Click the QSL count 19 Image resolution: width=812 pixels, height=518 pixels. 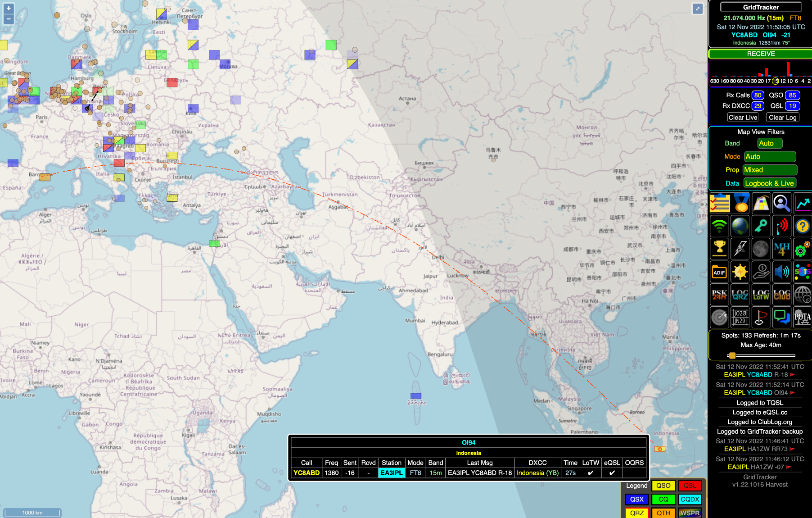coord(792,106)
